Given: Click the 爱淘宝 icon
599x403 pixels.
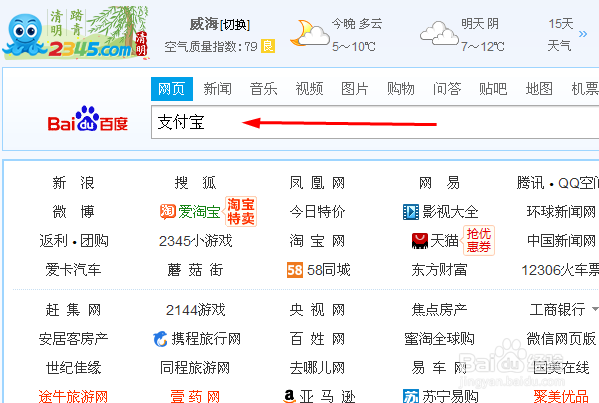Looking at the screenshot, I should click(168, 212).
